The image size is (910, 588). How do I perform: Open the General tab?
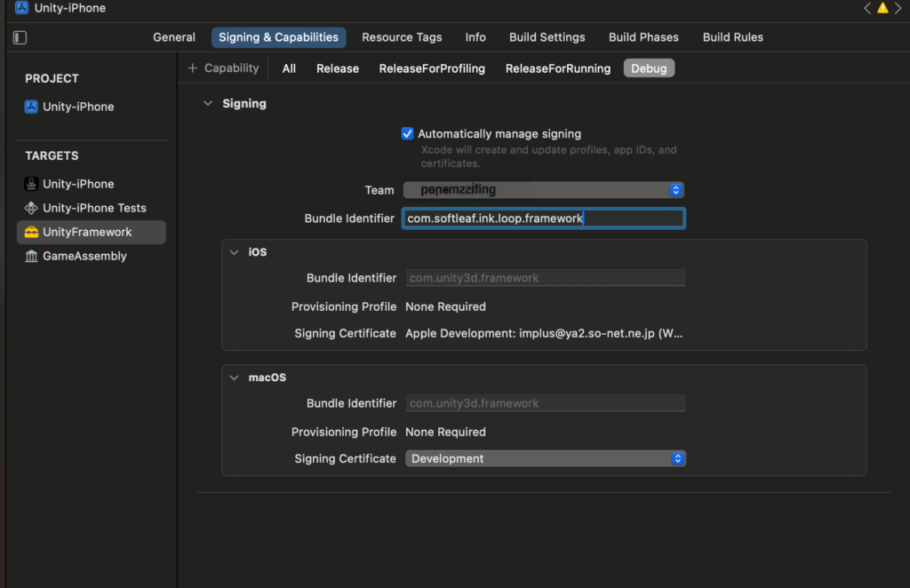pos(174,37)
